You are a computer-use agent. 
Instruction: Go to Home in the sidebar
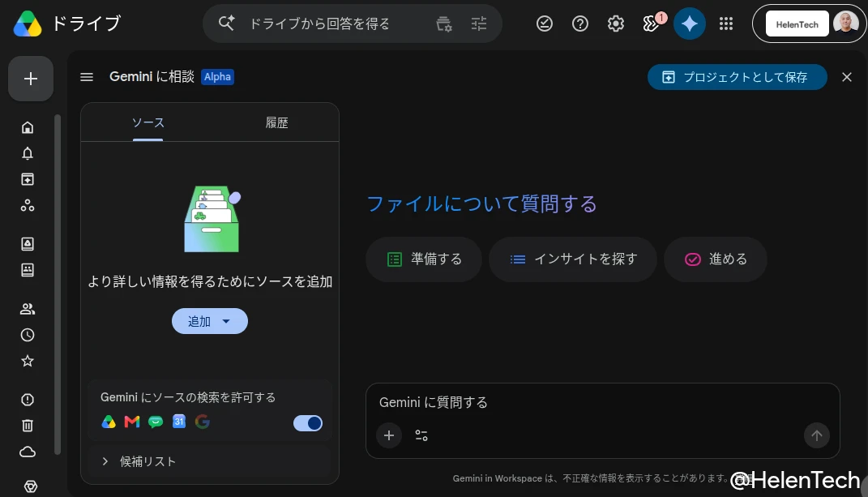[28, 127]
